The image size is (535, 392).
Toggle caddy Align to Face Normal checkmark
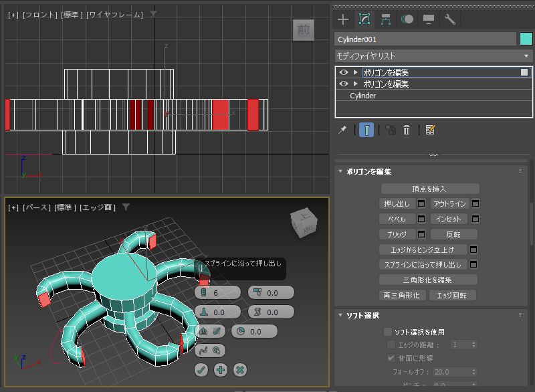tap(217, 331)
